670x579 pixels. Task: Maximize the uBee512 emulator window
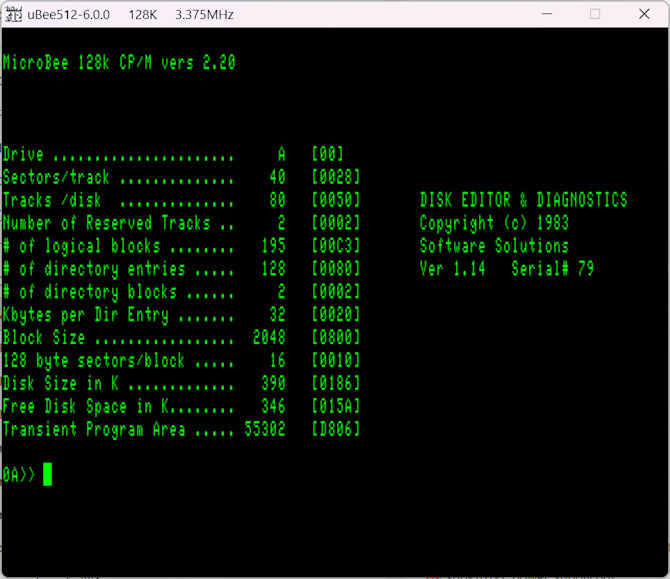pos(595,14)
